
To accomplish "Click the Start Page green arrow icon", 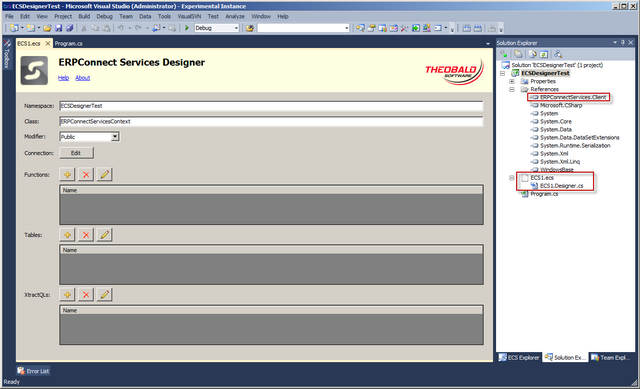I will coord(416,28).
